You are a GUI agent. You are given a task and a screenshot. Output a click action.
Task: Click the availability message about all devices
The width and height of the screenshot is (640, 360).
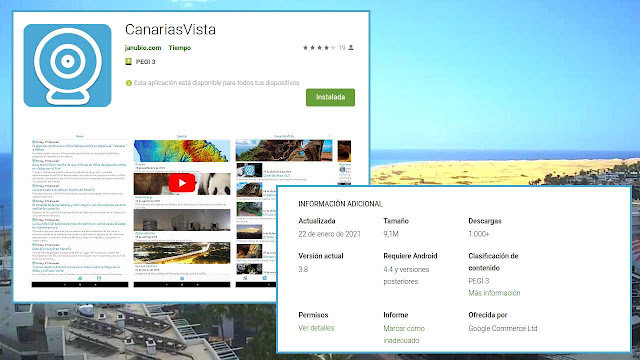click(x=216, y=83)
